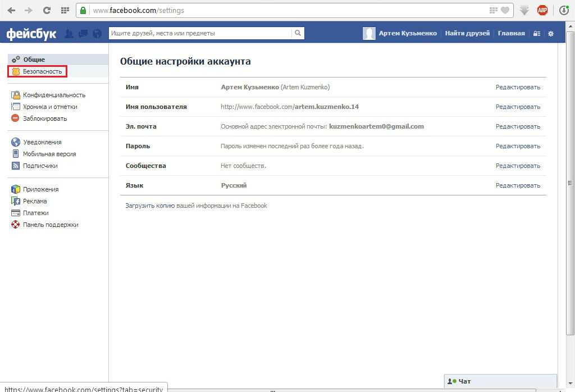Edit Эл. почта via Редактировать

point(518,126)
